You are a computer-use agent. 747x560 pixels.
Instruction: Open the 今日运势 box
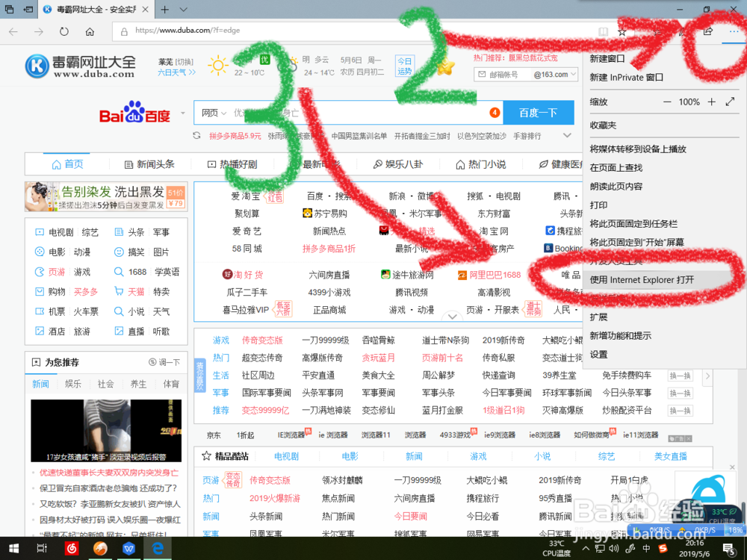(404, 66)
